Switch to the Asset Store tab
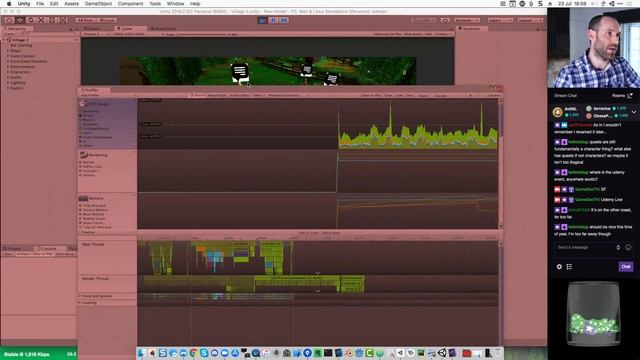This screenshot has width=640, height=360. 163,29
